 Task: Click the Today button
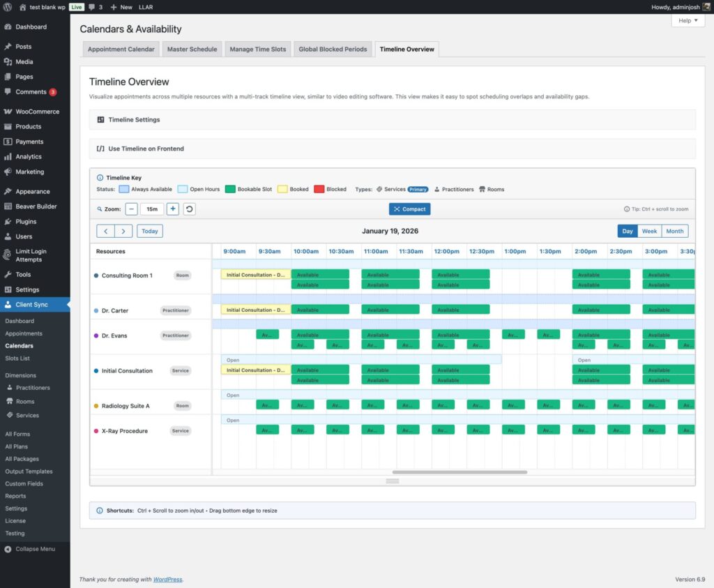150,231
